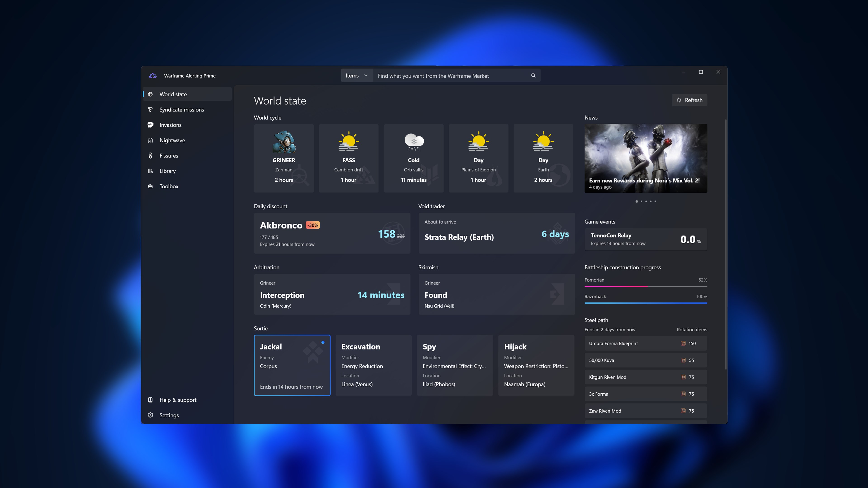Screen dimensions: 868x488
Task: Open the Skirmish Nsu Grid card
Action: (497, 294)
